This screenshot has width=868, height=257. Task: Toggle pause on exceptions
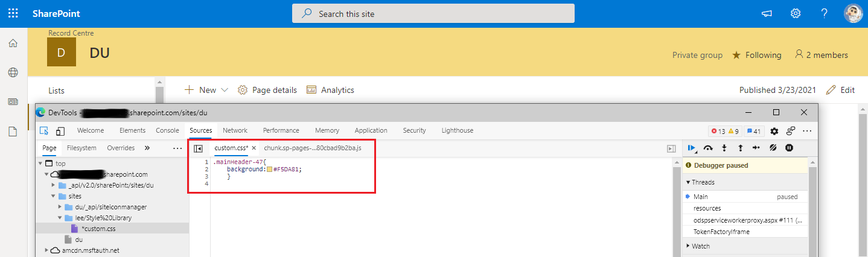(789, 148)
